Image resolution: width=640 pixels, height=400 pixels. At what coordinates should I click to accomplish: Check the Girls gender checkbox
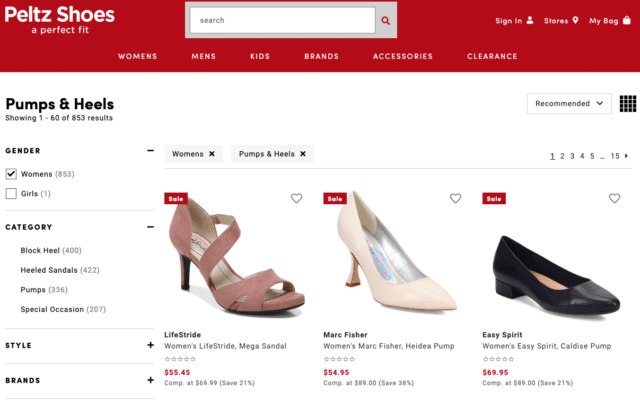(12, 193)
